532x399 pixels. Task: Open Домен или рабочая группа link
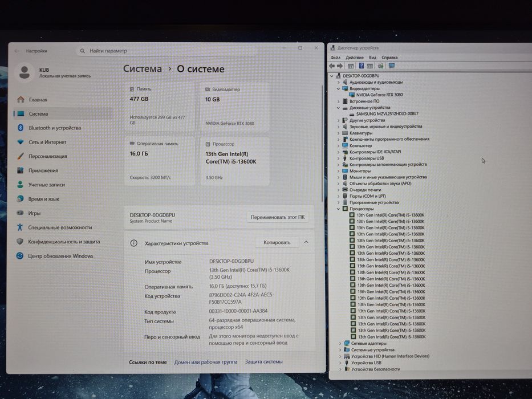(x=206, y=362)
